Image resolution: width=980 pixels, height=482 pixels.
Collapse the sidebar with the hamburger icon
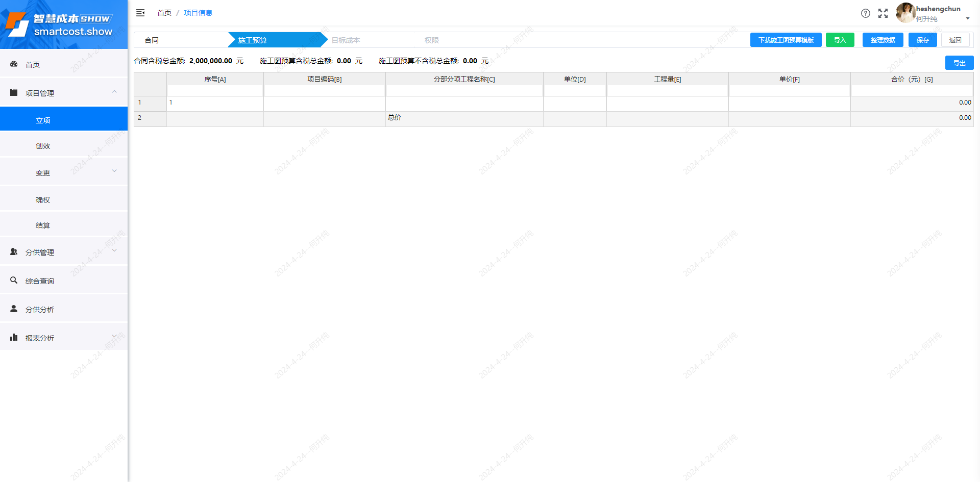click(140, 13)
